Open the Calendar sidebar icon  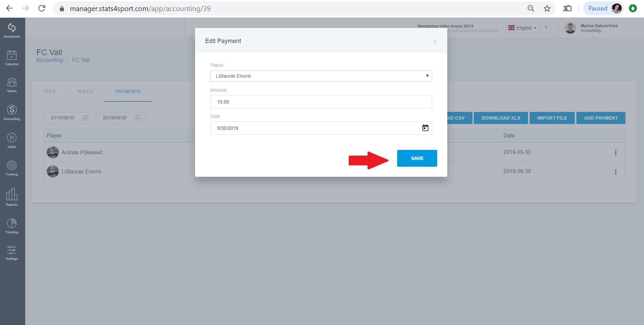(x=12, y=58)
